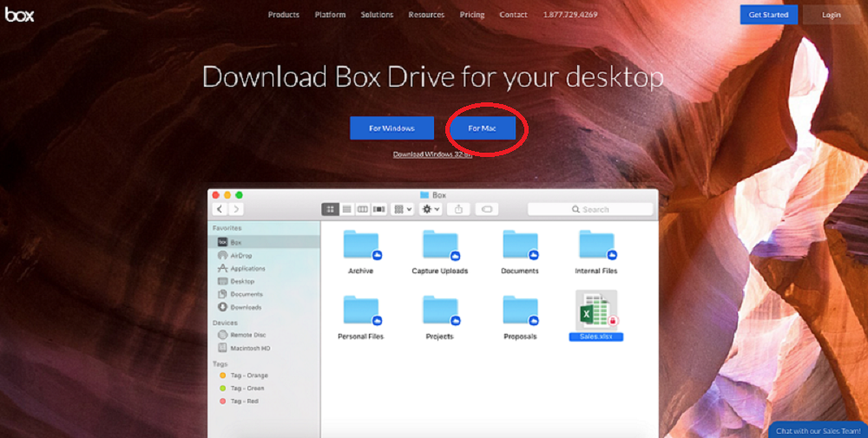Click the Sales.xlsx file name label
This screenshot has height=438, width=868.
click(x=596, y=337)
